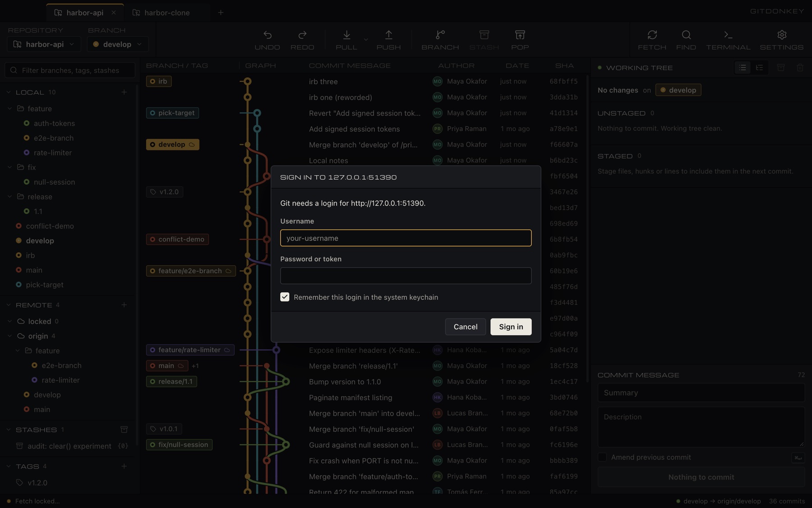The height and width of the screenshot is (508, 812).
Task: Open the Terminal from the toolbar
Action: (x=728, y=40)
